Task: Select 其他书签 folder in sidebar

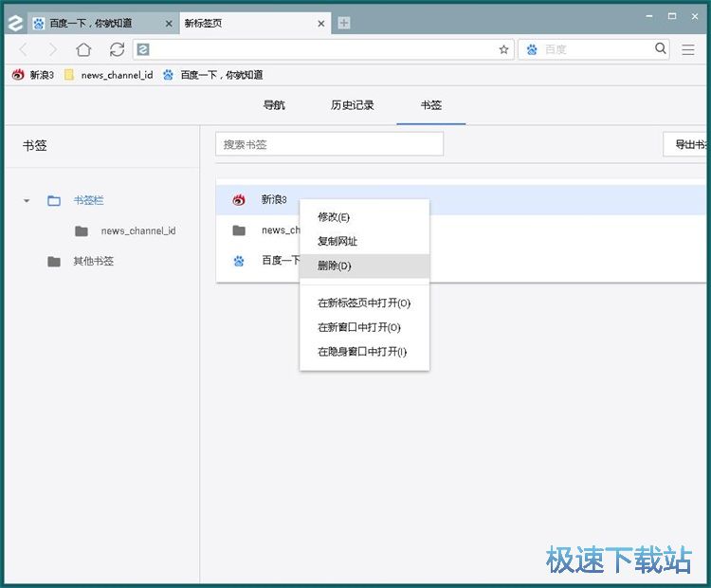Action: (x=93, y=261)
